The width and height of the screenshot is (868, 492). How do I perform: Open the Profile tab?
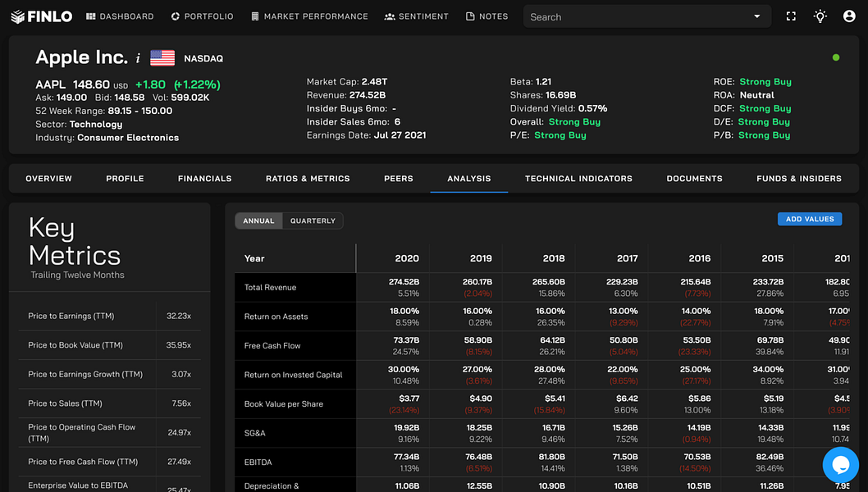pos(125,178)
